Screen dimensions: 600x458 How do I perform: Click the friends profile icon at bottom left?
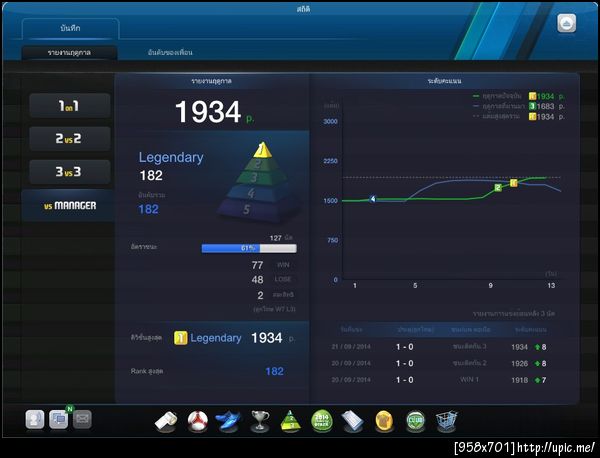35,419
